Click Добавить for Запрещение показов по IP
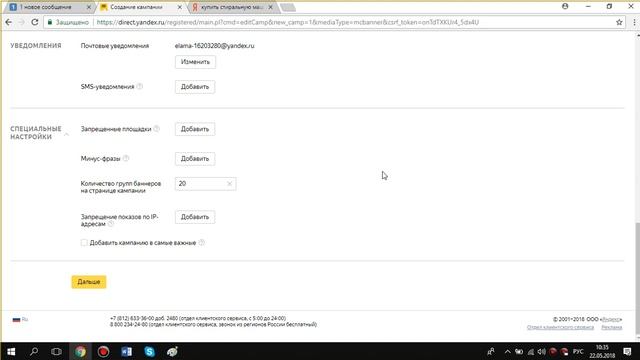The image size is (640, 360). click(x=195, y=217)
